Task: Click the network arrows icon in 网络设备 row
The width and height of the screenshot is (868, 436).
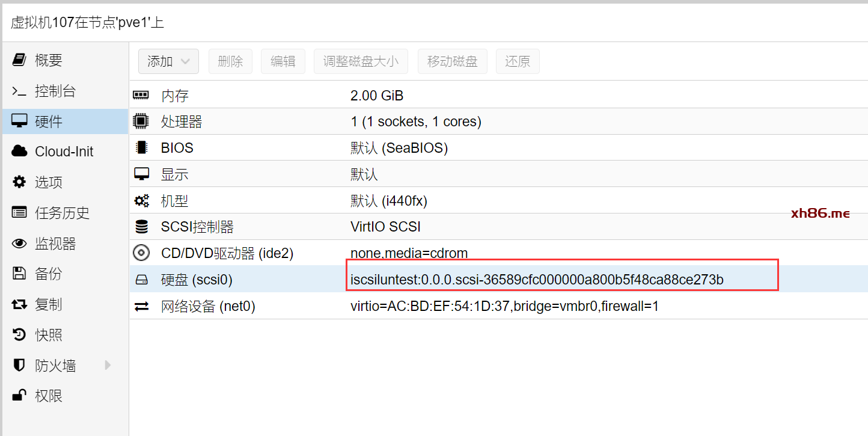Action: [141, 307]
